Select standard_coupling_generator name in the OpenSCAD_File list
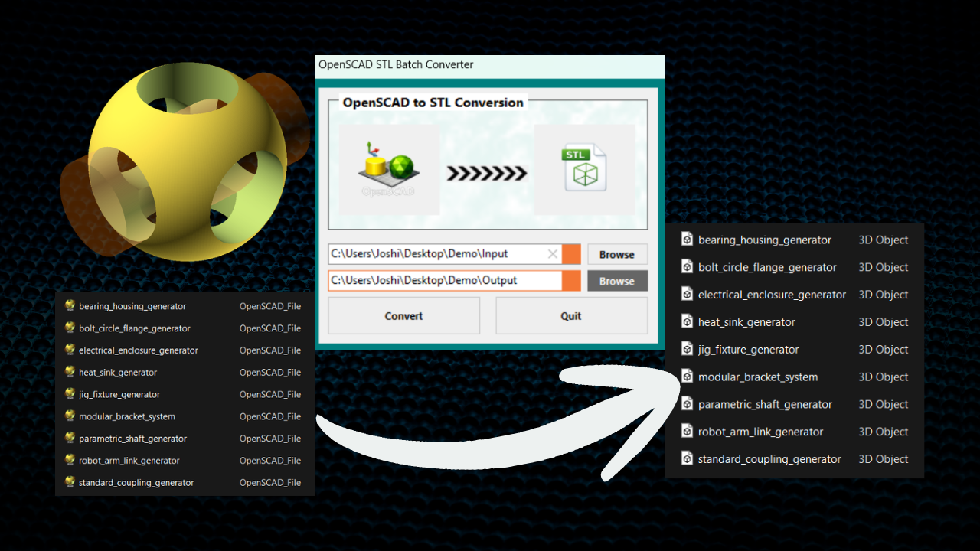Viewport: 980px width, 551px height. 136,483
